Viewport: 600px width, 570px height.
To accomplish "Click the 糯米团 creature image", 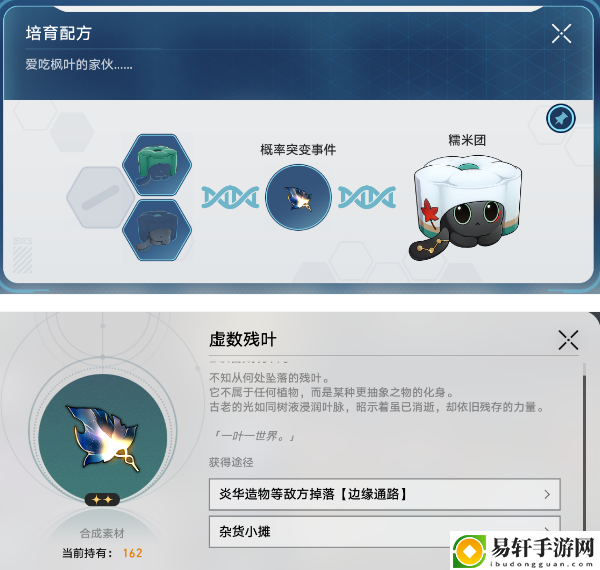I will [466, 208].
